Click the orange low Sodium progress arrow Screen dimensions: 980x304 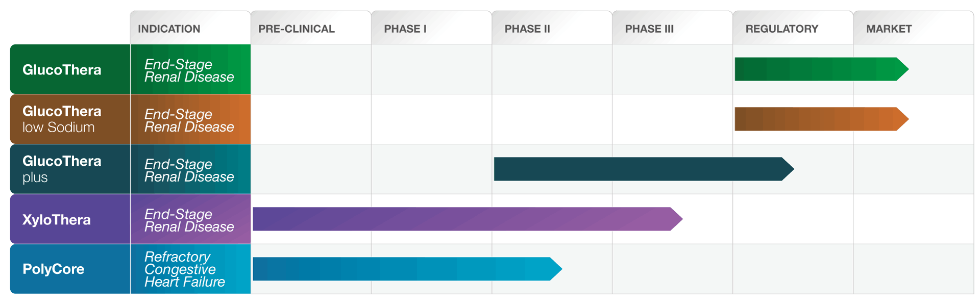tap(822, 119)
